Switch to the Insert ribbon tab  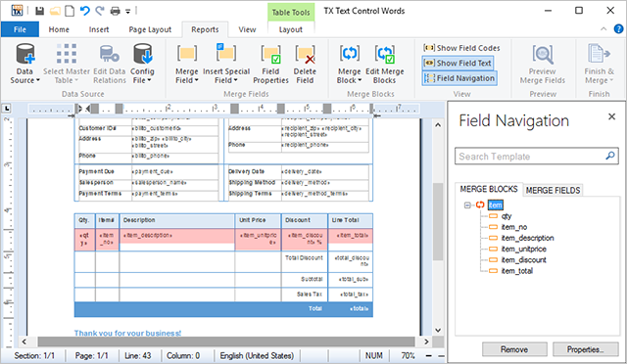[x=99, y=29]
